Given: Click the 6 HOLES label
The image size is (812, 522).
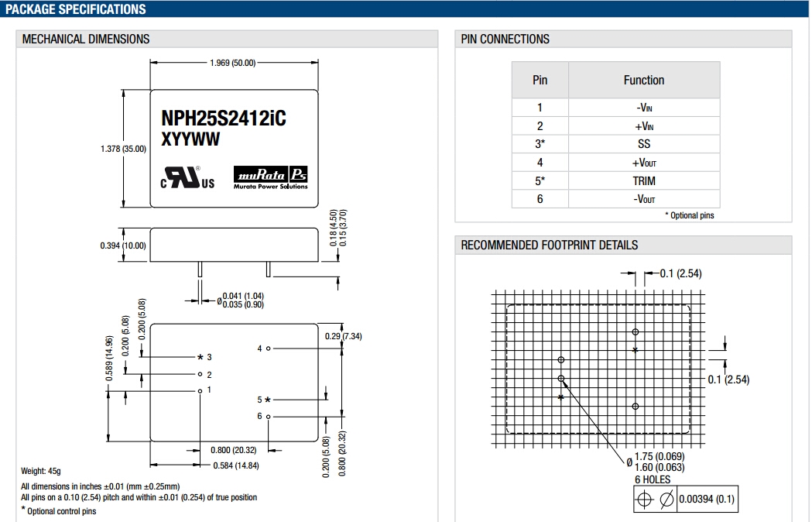Looking at the screenshot, I should pos(652,479).
